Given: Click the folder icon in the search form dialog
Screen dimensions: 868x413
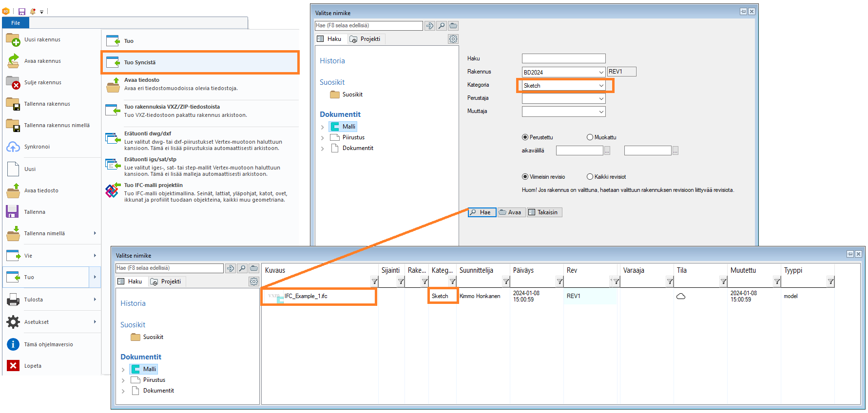Looking at the screenshot, I should (453, 26).
